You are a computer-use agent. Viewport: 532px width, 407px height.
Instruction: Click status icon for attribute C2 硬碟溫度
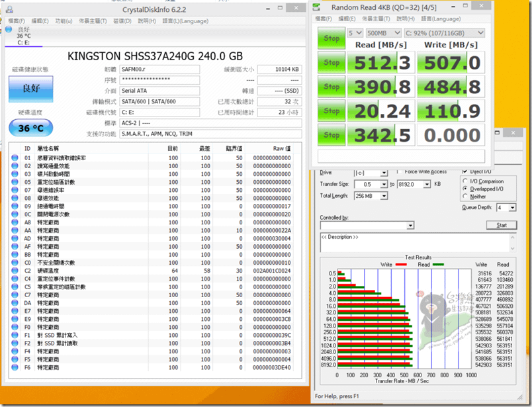pyautogui.click(x=15, y=271)
